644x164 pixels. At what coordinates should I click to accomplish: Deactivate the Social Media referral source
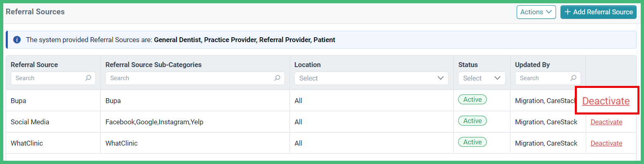[x=606, y=122]
